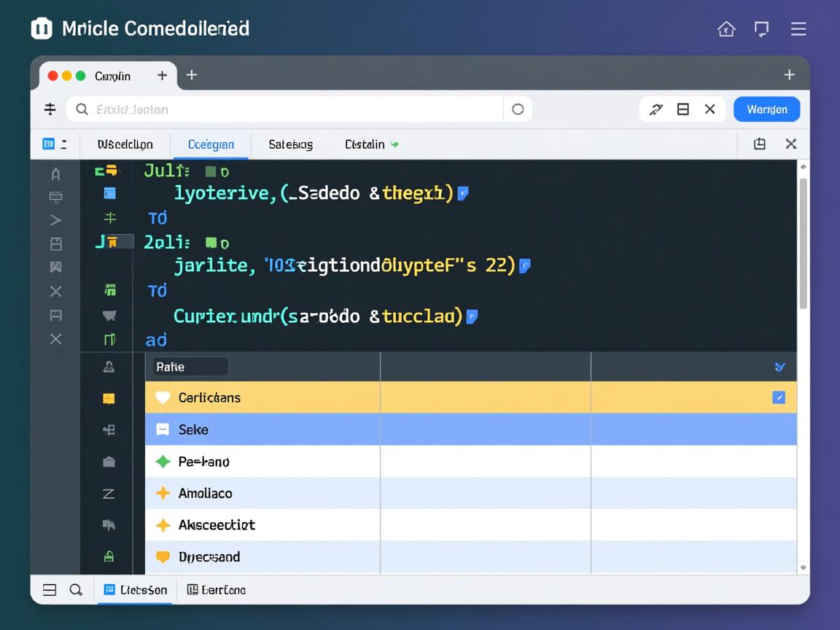Click the split layout icon beside the pencil
The image size is (840, 630).
[x=683, y=109]
